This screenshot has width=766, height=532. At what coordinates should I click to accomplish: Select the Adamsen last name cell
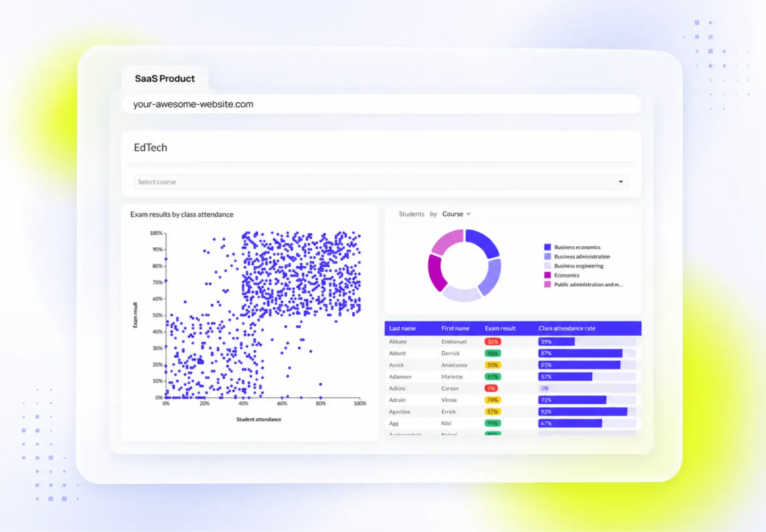[400, 376]
